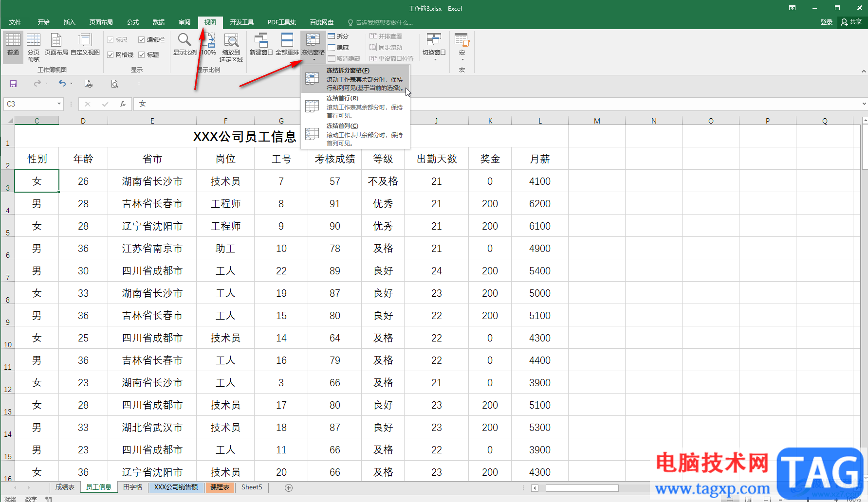The height and width of the screenshot is (502, 868).
Task: Confirm formula entry checkmark icon
Action: coord(105,104)
